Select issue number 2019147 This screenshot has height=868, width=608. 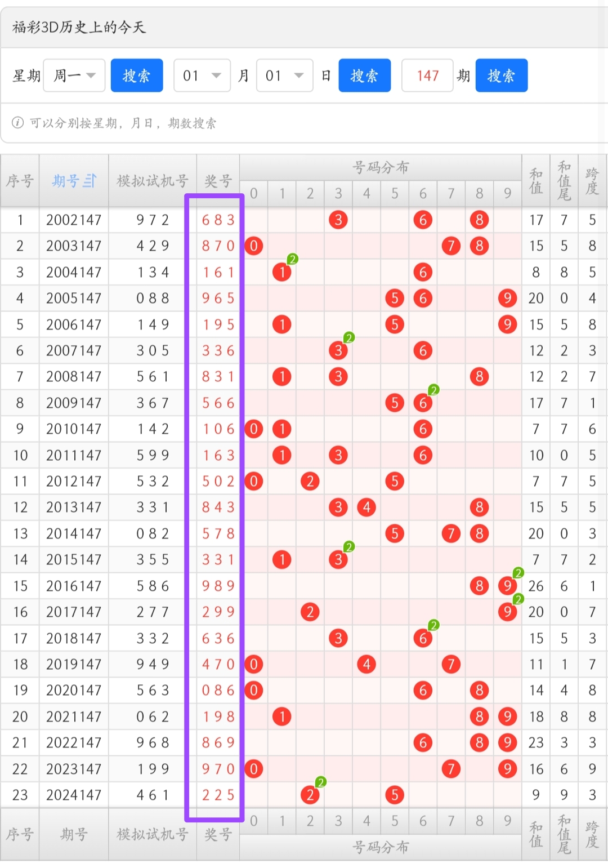coord(74,665)
